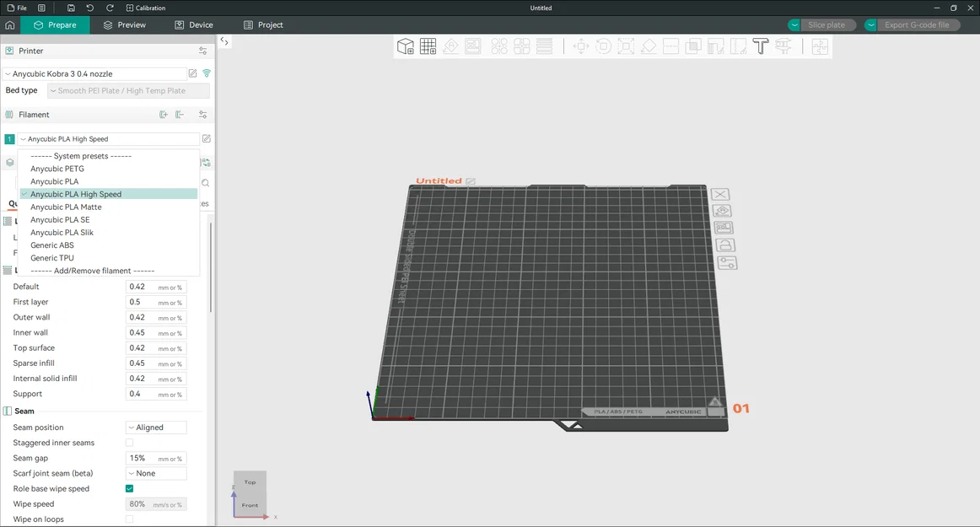980x527 pixels.
Task: Click the printer Wi-Fi connection icon
Action: coord(207,73)
